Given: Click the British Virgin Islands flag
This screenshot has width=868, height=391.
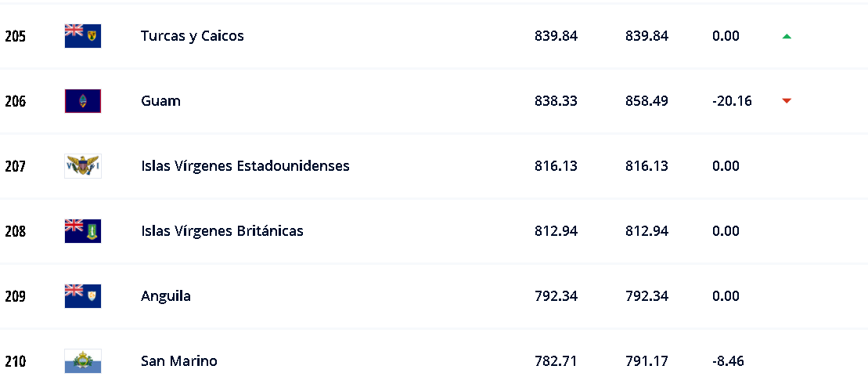Looking at the screenshot, I should [82, 231].
